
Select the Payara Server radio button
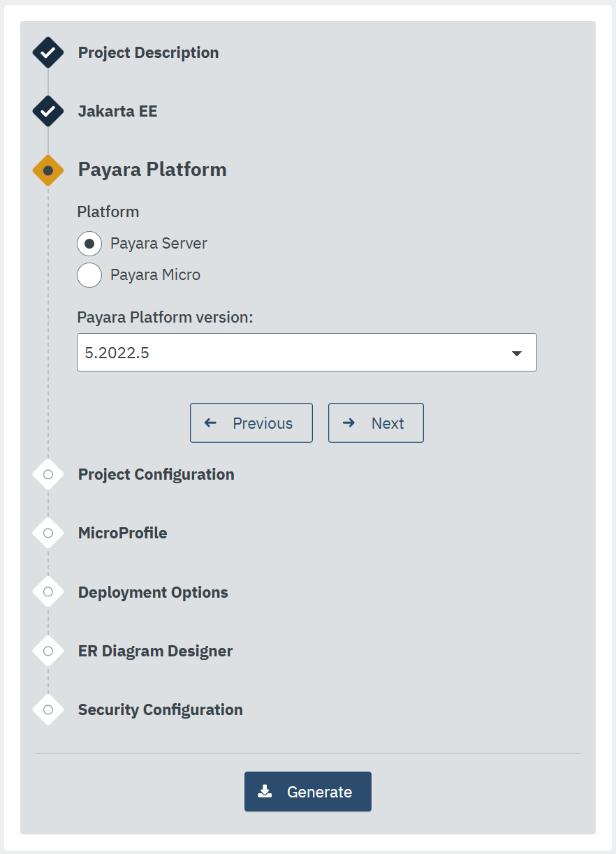pyautogui.click(x=89, y=244)
